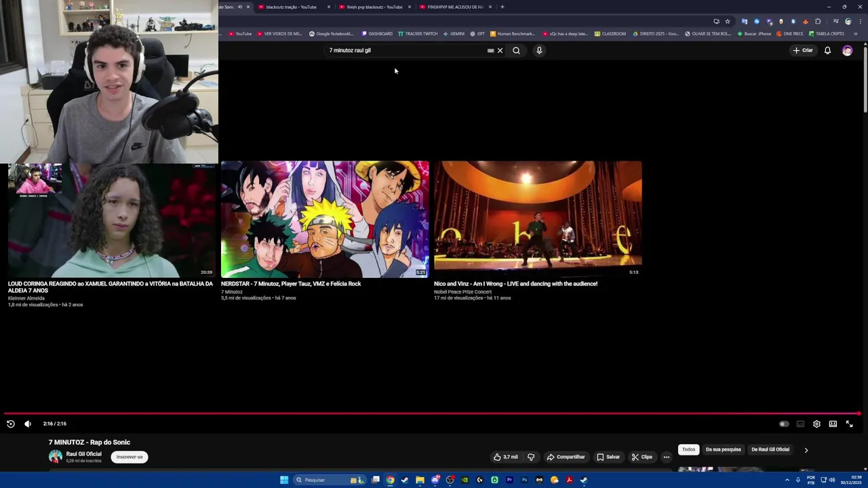Open the Nico and Vinz video thumbnail
This screenshot has width=868, height=488.
538,220
